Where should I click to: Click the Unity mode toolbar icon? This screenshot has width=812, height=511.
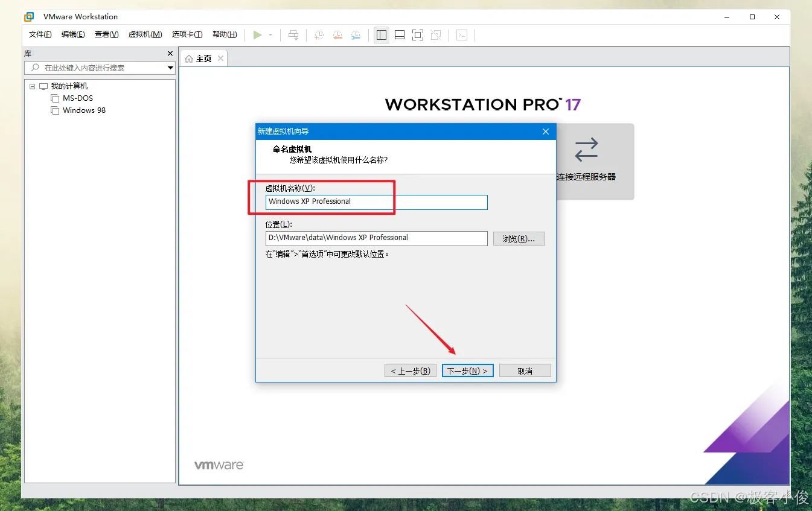[x=436, y=35]
